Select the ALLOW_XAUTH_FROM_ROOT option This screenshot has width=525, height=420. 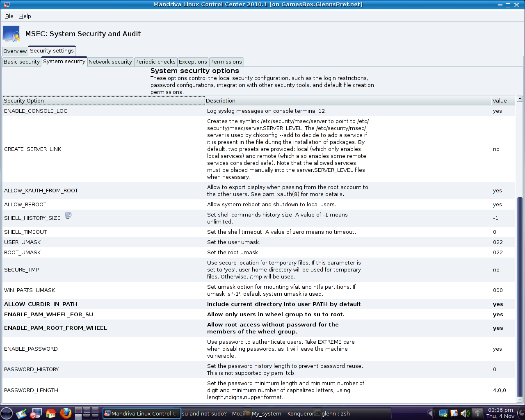(41, 190)
